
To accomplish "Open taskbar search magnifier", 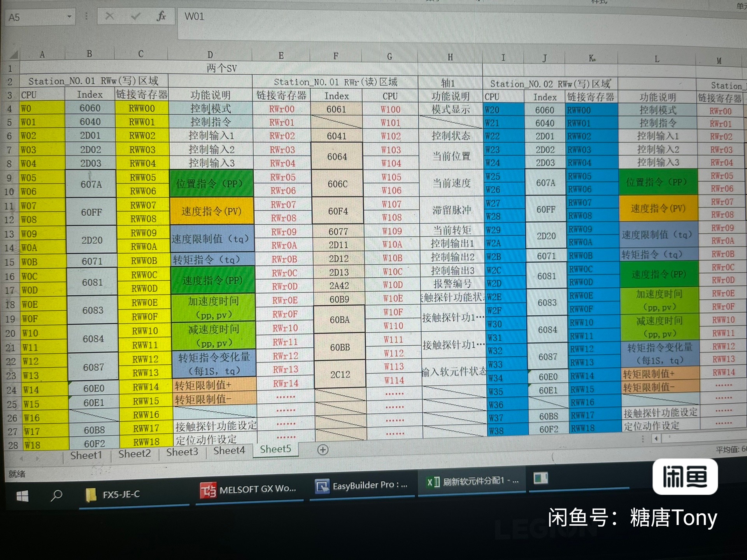I will [56, 495].
